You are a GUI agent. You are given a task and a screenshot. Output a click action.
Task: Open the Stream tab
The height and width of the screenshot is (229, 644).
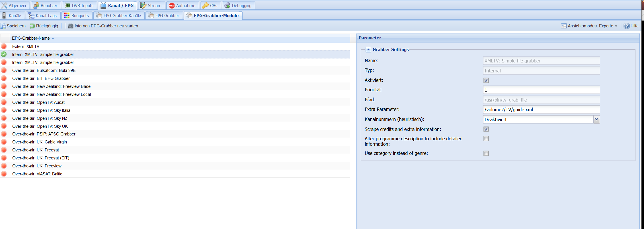pyautogui.click(x=151, y=5)
